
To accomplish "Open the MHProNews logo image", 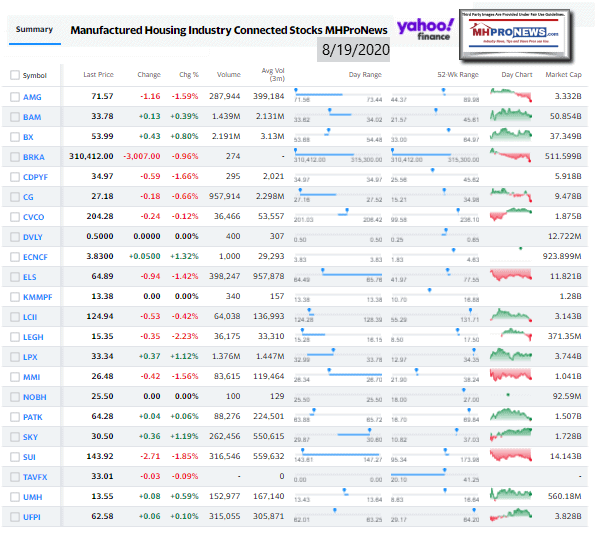I will click(516, 35).
